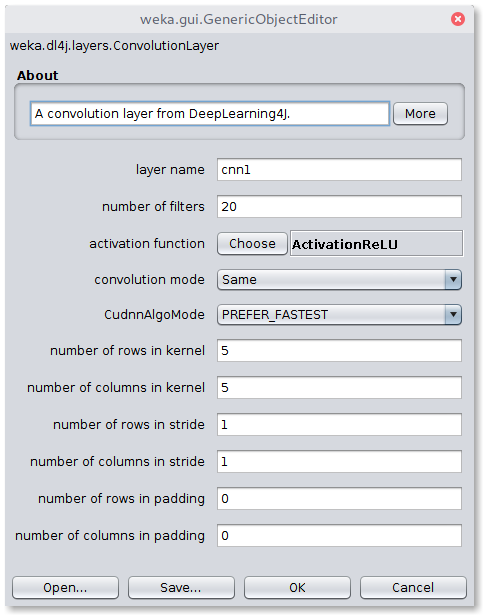Screen dimensions: 483x615
Task: Click the ActivationReLU properties box
Action: (376, 244)
